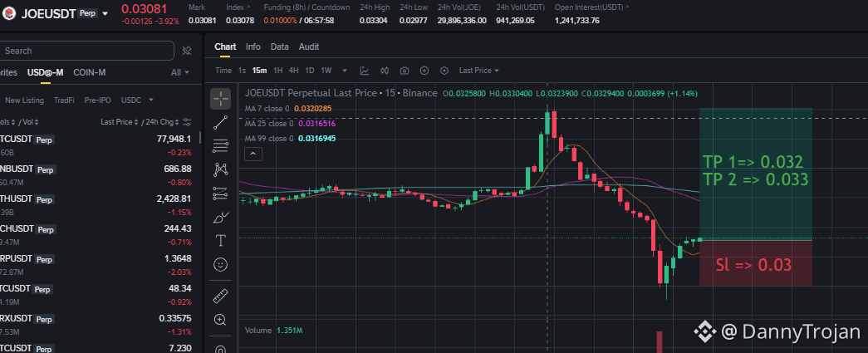Click the MA 7 close indicator legend
Viewport: 868px width, 353px height.
(288, 109)
